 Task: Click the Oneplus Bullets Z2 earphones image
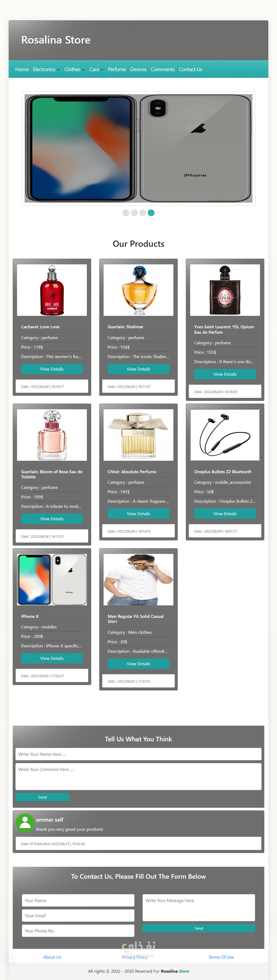225,435
